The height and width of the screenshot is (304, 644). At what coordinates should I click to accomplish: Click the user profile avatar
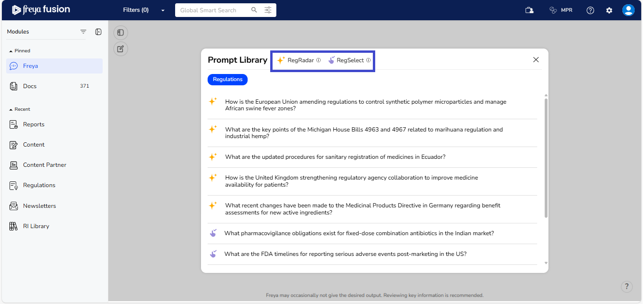pyautogui.click(x=628, y=10)
